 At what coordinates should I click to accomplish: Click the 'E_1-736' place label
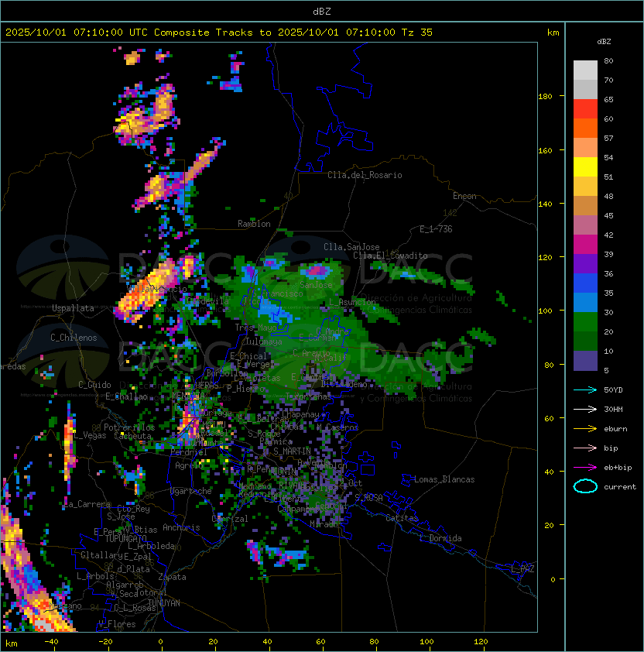[436, 229]
